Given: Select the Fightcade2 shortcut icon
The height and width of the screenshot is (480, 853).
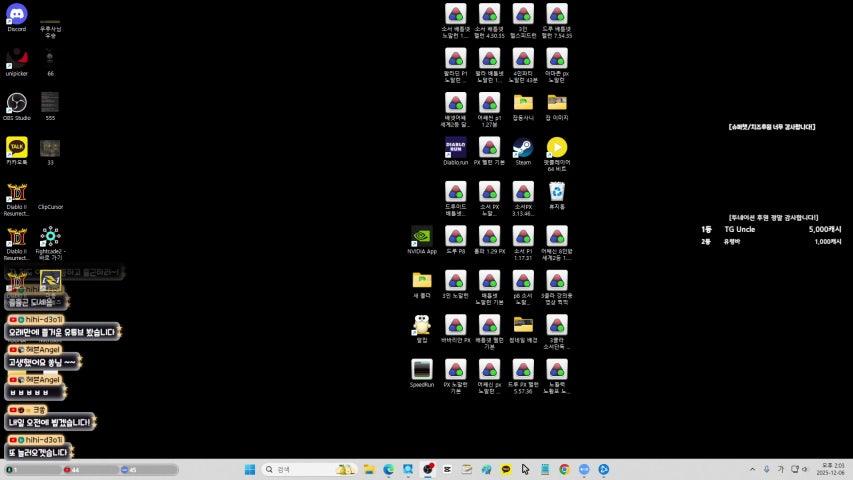Looking at the screenshot, I should tap(50, 237).
